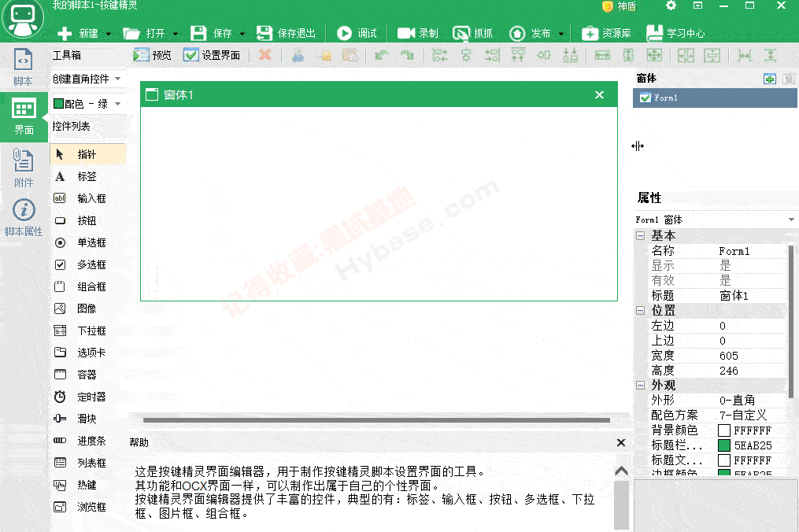Click the make same height icon
Screen dimensions: 799x532
coord(628,55)
